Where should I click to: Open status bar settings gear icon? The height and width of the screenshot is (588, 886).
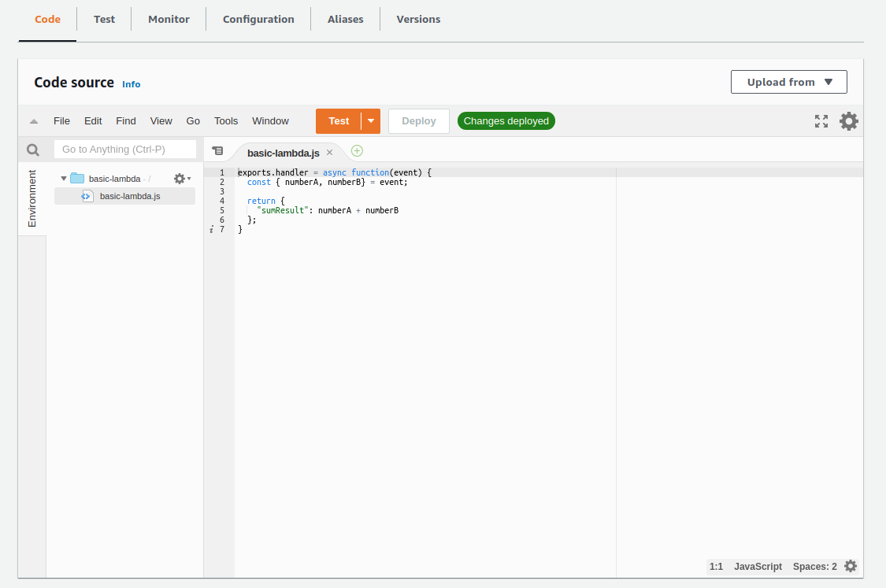(851, 566)
